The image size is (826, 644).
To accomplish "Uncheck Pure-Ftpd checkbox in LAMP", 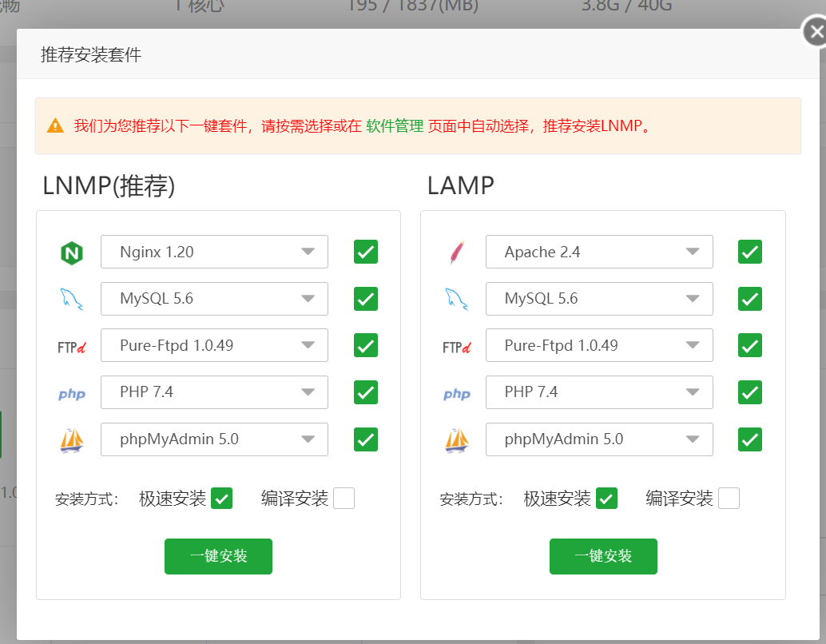I will tap(750, 345).
